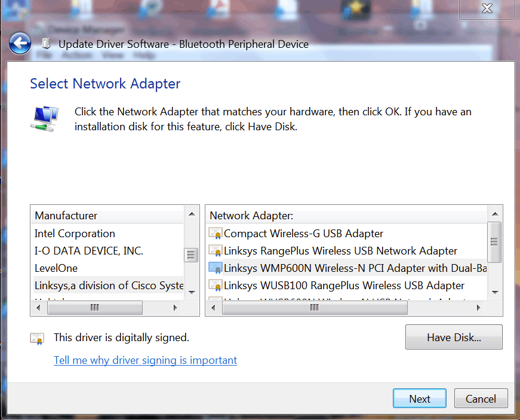
Task: Click certificate icon of Compact Wireless-G adapter
Action: pyautogui.click(x=216, y=234)
